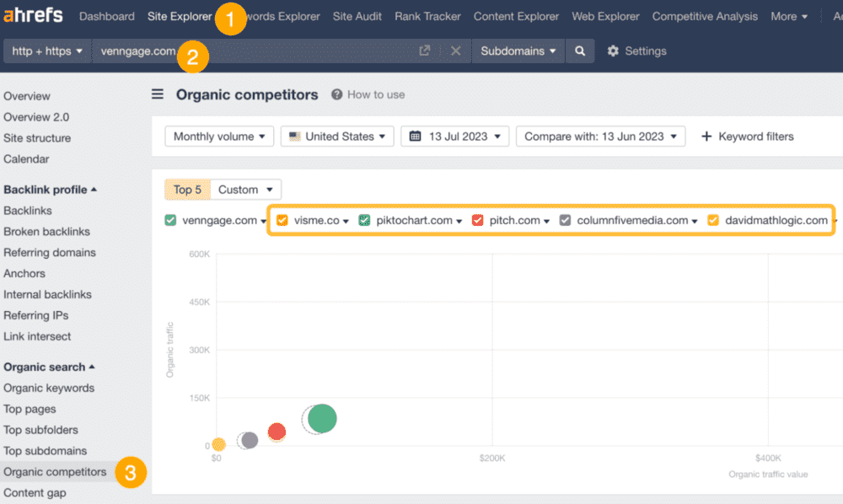Screen dimensions: 843x504
Task: Uncheck the venngage.com checkbox
Action: click(x=170, y=220)
